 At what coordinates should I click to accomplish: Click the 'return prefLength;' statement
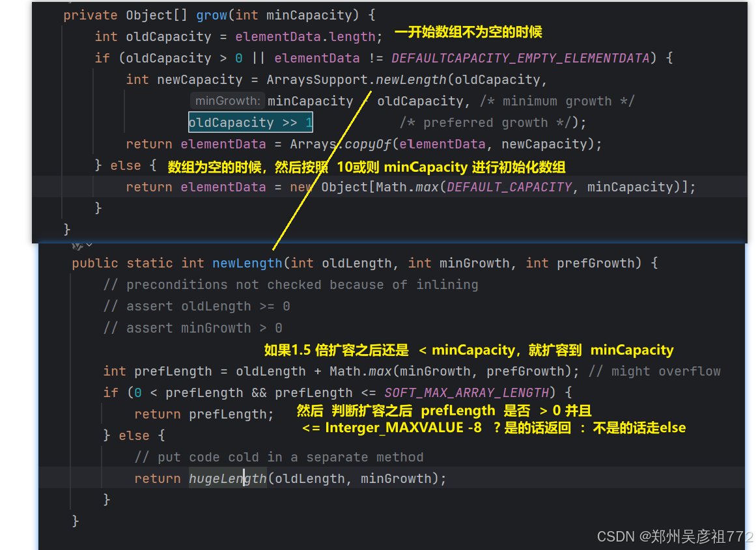pyautogui.click(x=204, y=415)
